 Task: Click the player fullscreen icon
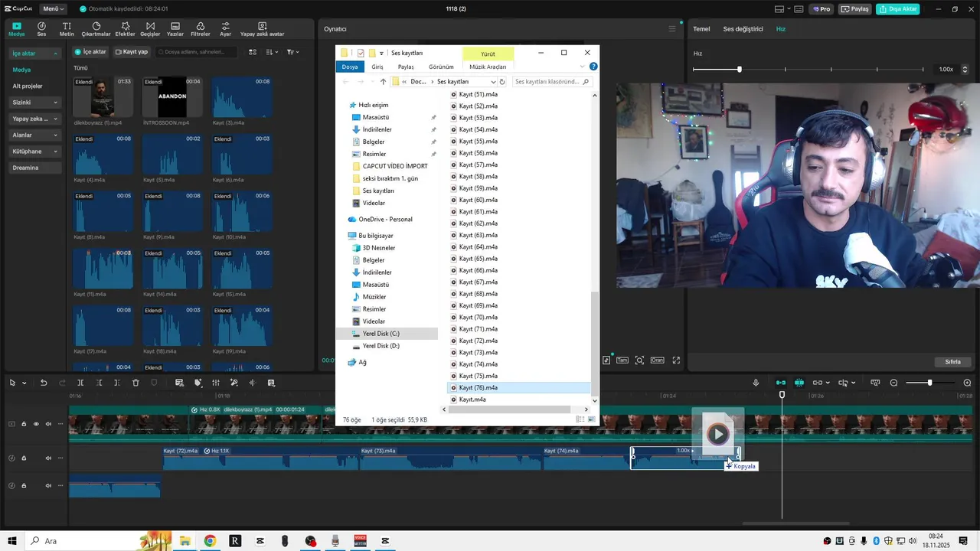676,360
